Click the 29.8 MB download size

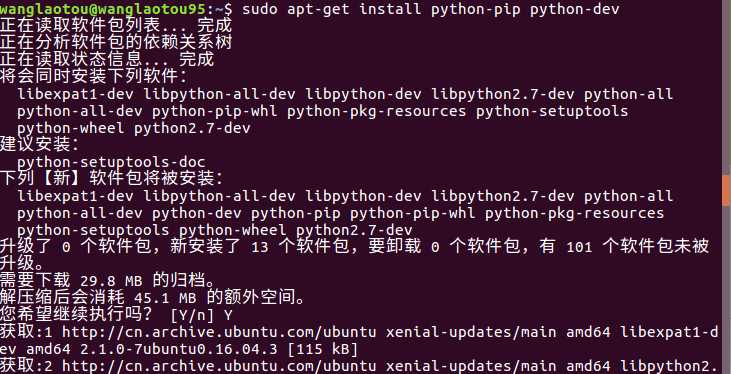tap(112, 282)
